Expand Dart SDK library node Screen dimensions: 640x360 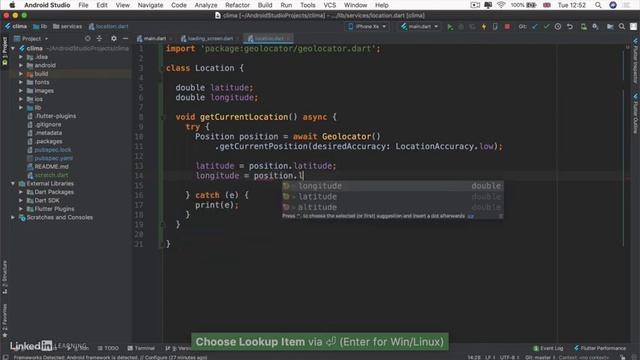(21, 200)
